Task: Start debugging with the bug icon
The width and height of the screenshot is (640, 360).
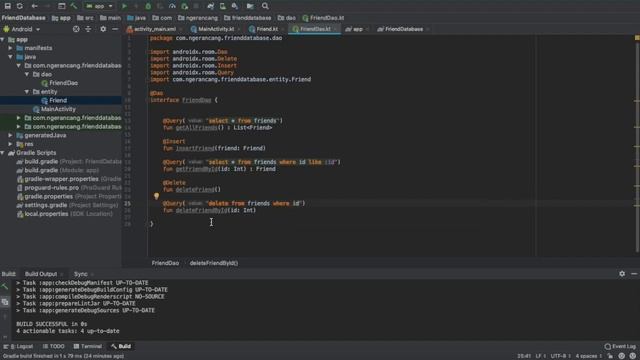Action: (x=148, y=6)
